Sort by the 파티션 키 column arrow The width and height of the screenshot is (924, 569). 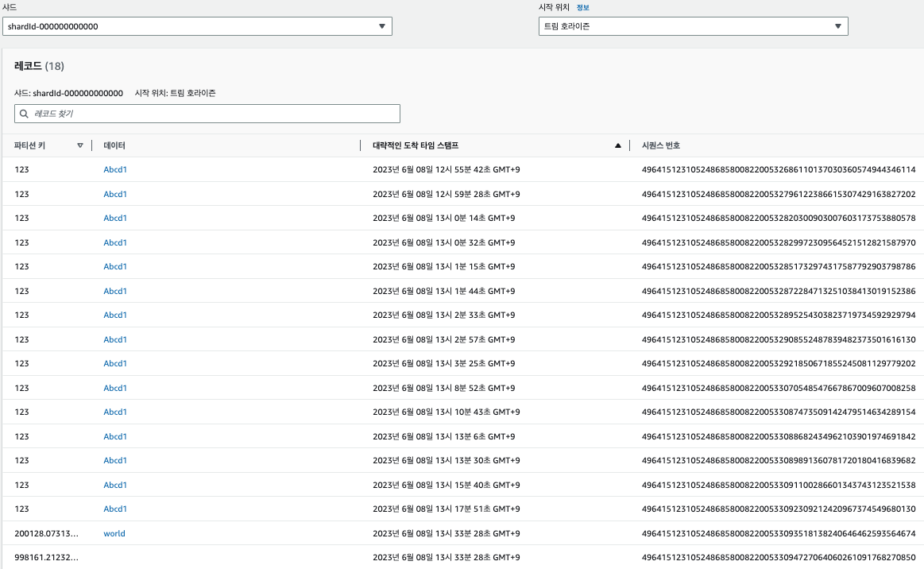point(80,145)
